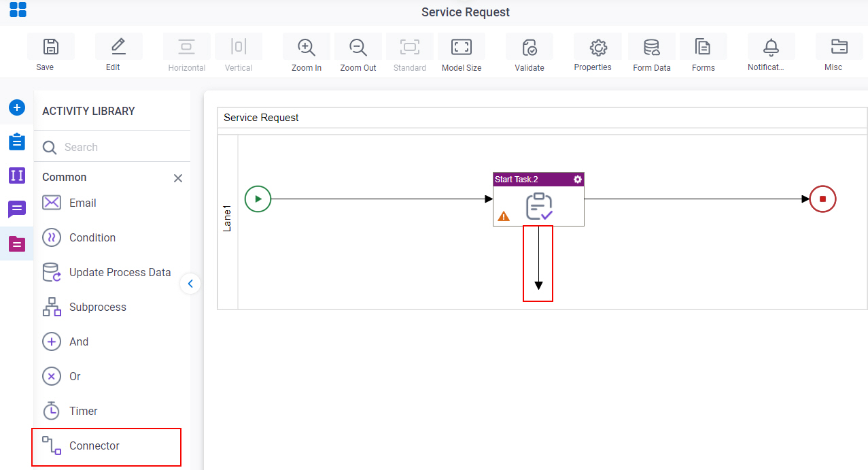Screen dimensions: 868x470
Task: Select the Update Process Data activity
Action: point(107,272)
